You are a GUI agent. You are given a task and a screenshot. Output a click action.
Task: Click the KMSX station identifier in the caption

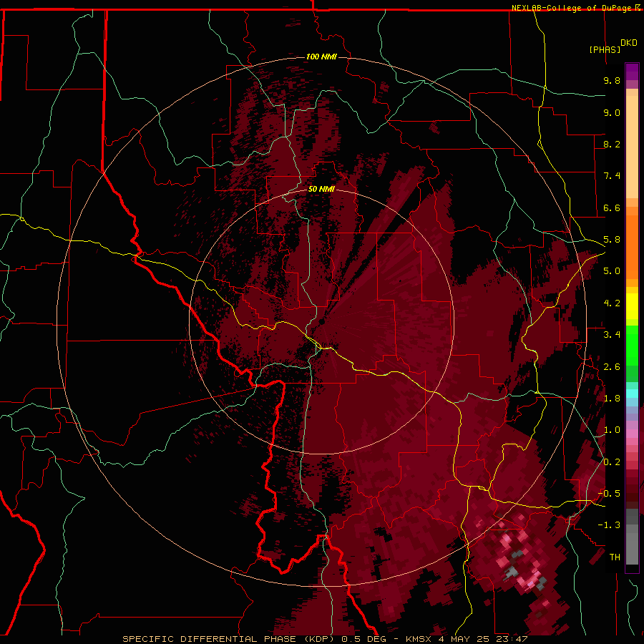point(419,639)
